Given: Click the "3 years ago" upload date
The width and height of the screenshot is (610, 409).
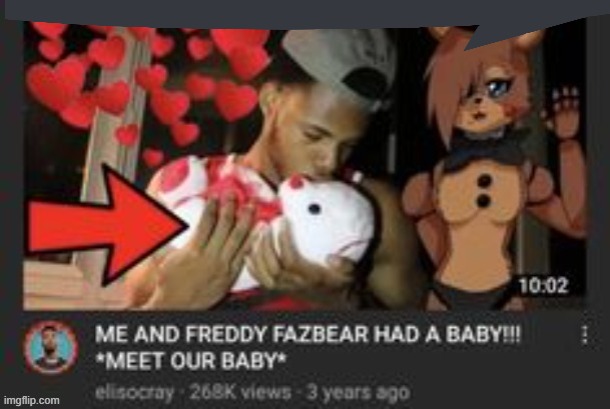Looking at the screenshot, I should pyautogui.click(x=358, y=392).
